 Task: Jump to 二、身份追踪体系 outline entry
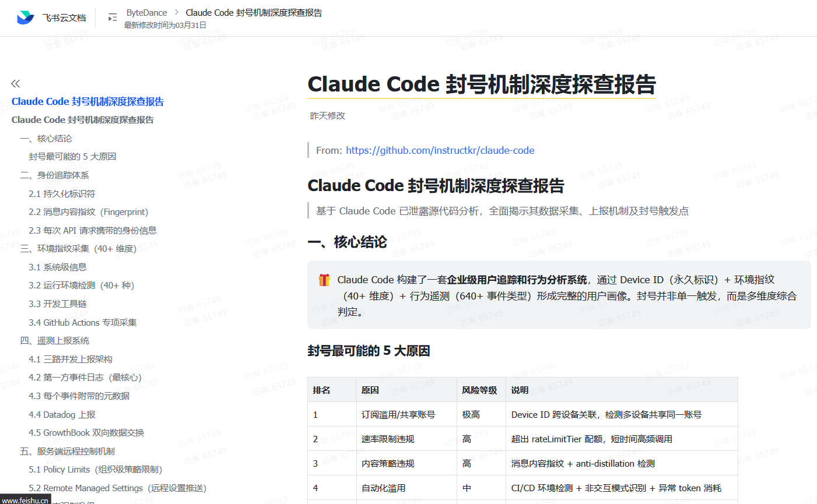point(54,175)
